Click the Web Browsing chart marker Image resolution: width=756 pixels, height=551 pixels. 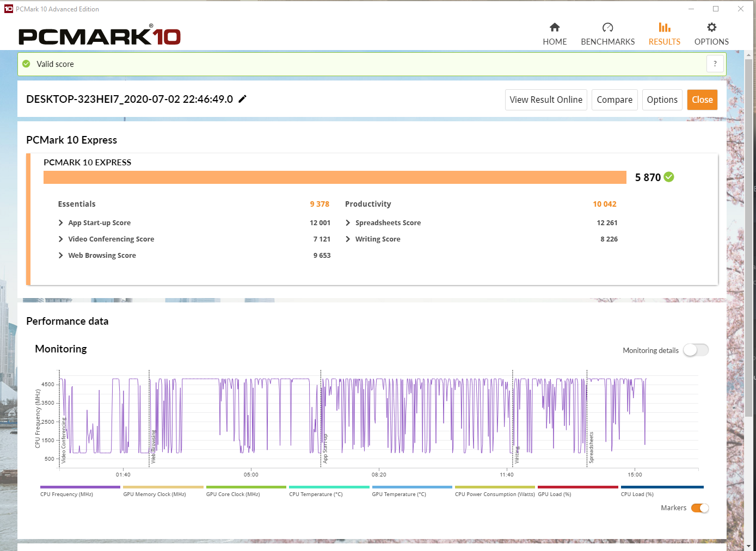tap(153, 447)
